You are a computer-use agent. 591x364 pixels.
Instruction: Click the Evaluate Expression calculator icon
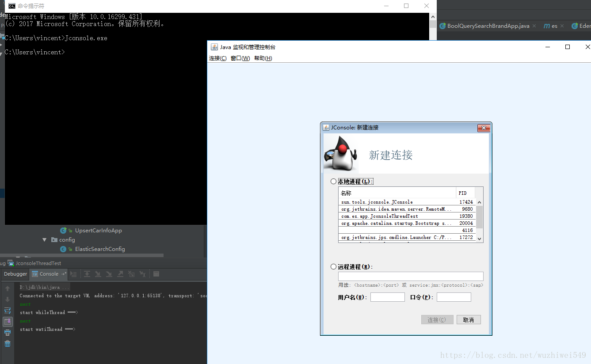tap(156, 274)
